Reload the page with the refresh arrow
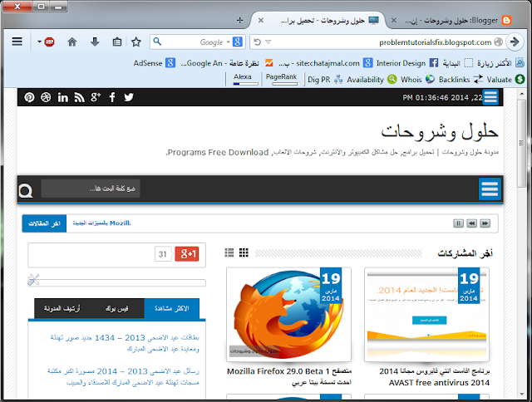 click(258, 42)
